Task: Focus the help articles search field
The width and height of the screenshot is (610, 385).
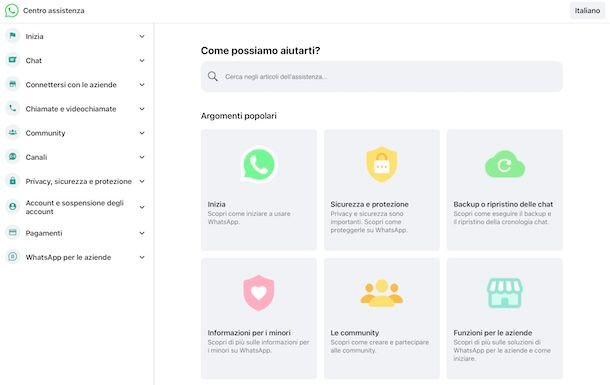Action: coord(382,76)
